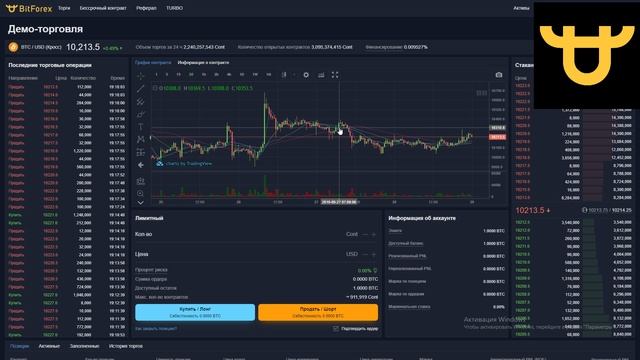The image size is (640, 360).
Task: Open the Активы menu
Action: pyautogui.click(x=521, y=8)
